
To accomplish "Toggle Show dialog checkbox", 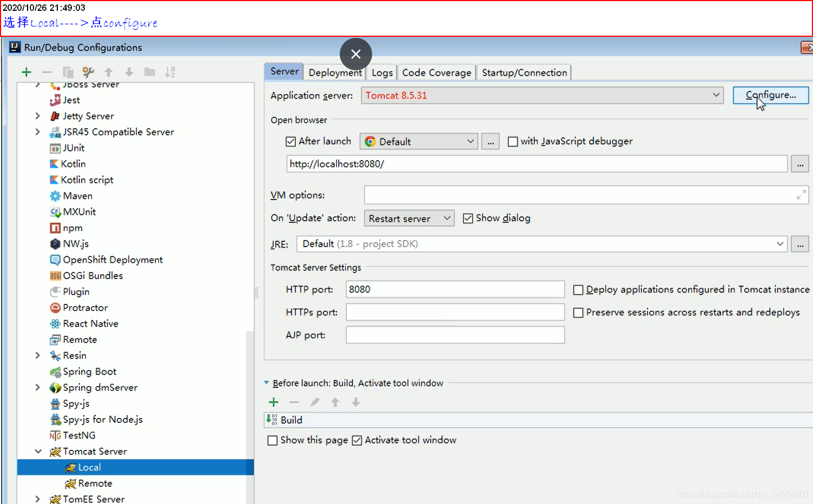I will [x=468, y=218].
